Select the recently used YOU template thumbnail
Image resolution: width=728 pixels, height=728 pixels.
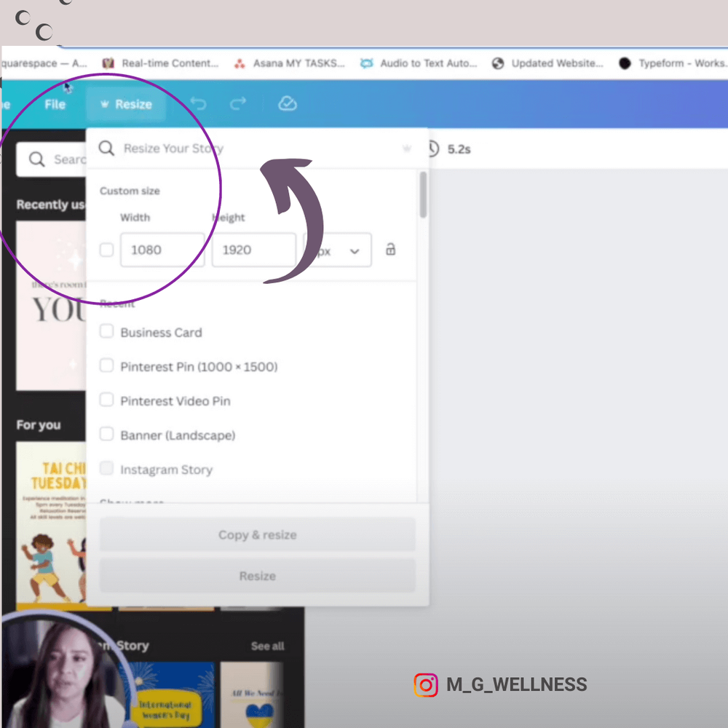pos(52,306)
